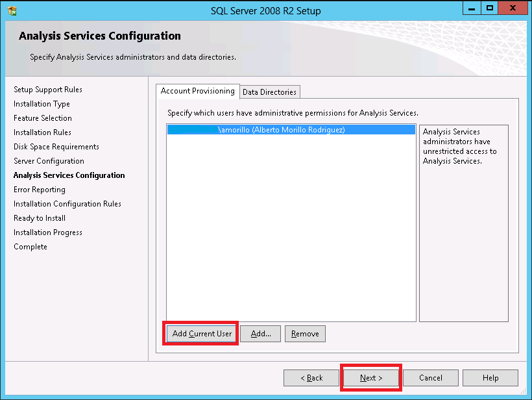532x400 pixels.
Task: Click the Complete step in sidebar
Action: click(x=30, y=247)
